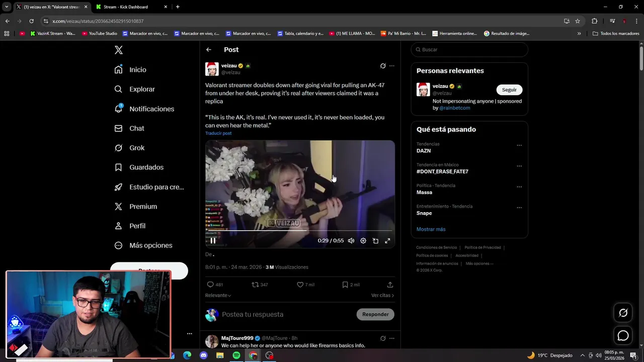Click veizau avatar on post

click(x=212, y=69)
